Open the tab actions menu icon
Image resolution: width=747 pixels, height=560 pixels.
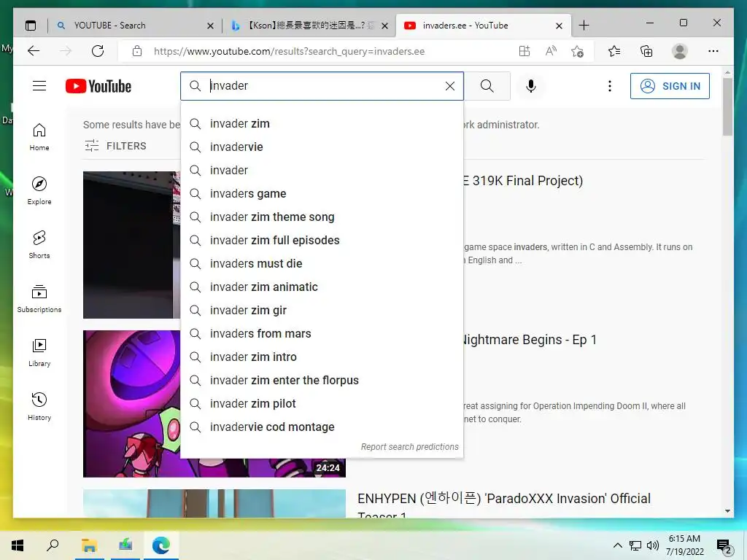(31, 26)
